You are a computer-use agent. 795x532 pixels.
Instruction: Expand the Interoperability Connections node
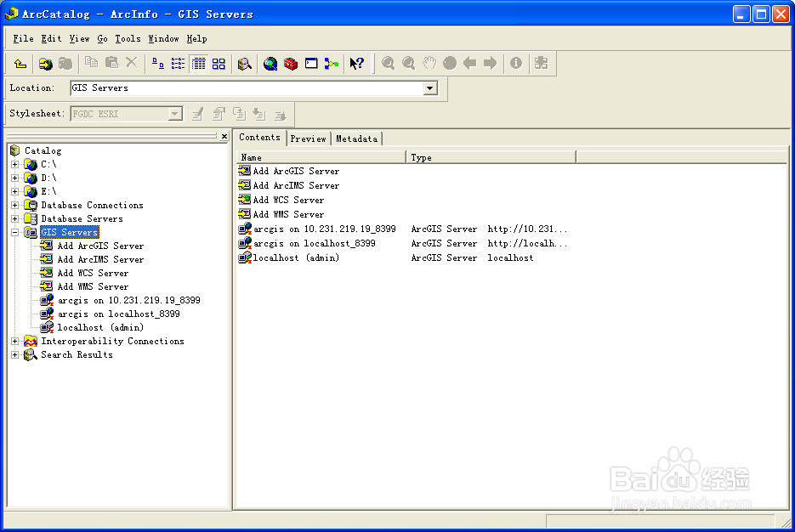click(x=14, y=341)
